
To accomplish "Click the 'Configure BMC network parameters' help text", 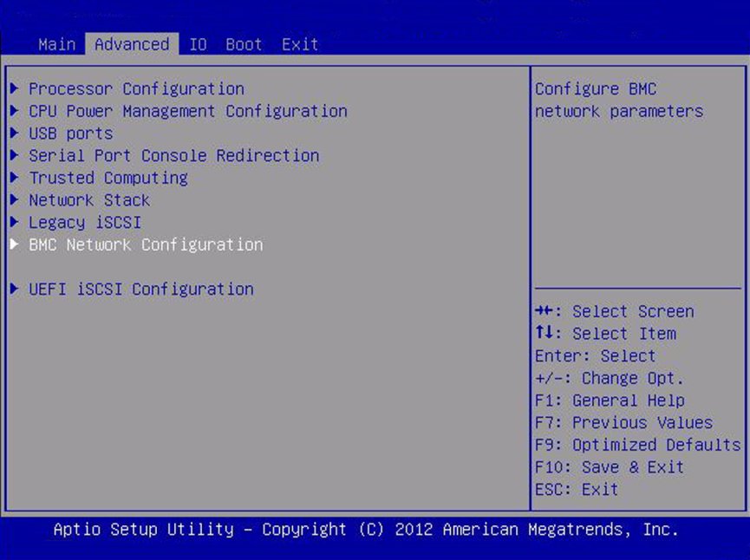I will coord(619,100).
